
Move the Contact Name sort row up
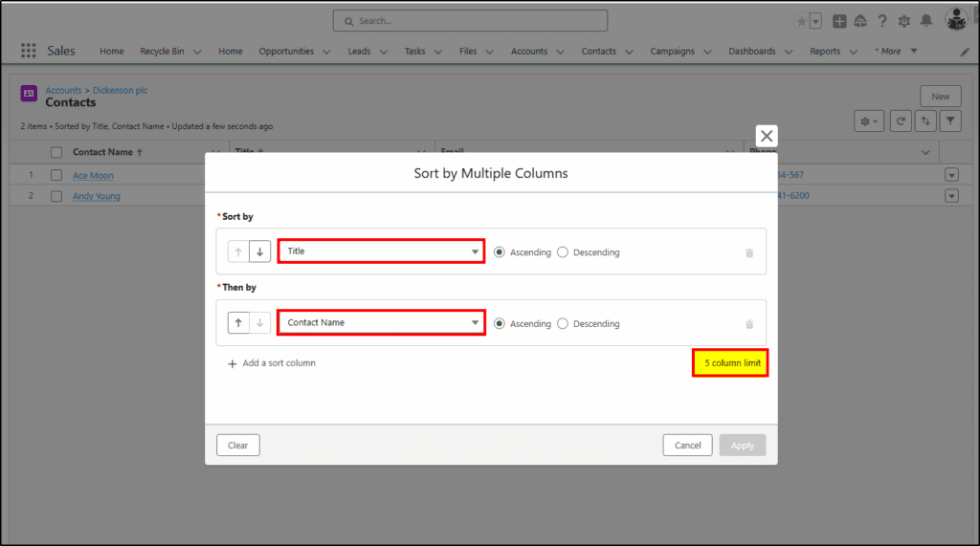click(238, 323)
